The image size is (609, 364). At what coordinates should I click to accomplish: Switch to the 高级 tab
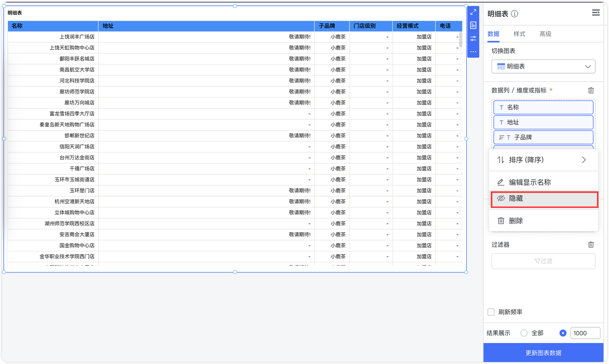point(545,34)
